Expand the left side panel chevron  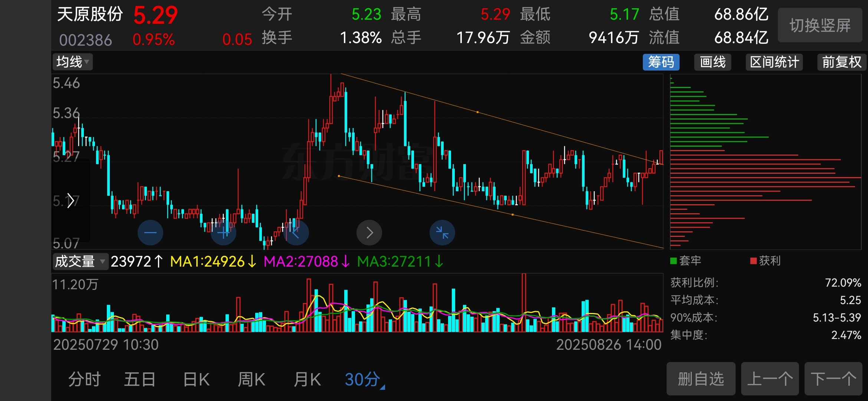[70, 200]
